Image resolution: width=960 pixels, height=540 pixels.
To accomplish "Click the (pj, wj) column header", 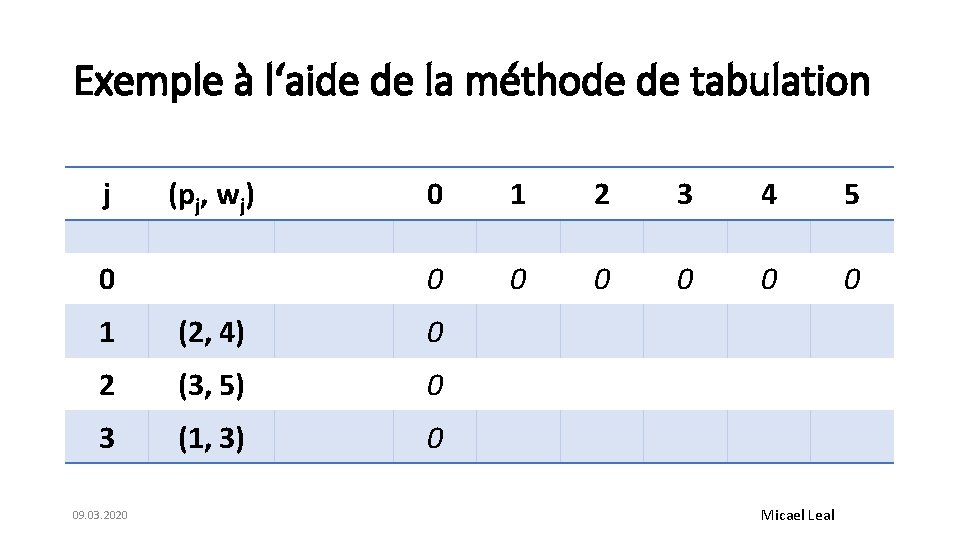I will pos(211,197).
